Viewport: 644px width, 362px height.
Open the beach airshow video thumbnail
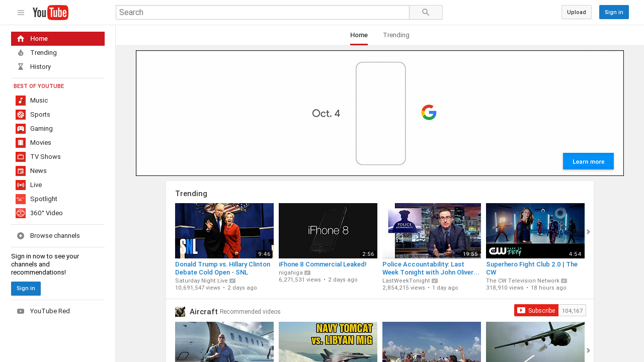432,342
